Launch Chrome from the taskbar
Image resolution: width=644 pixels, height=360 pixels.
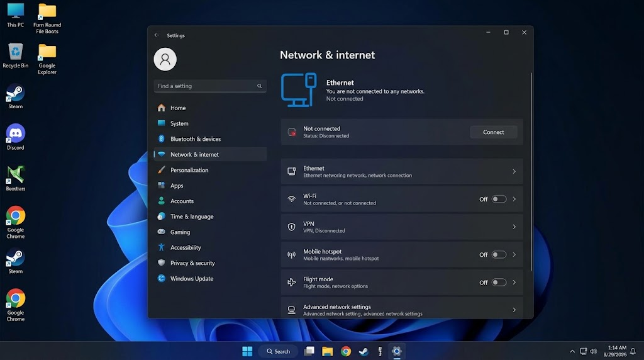346,351
